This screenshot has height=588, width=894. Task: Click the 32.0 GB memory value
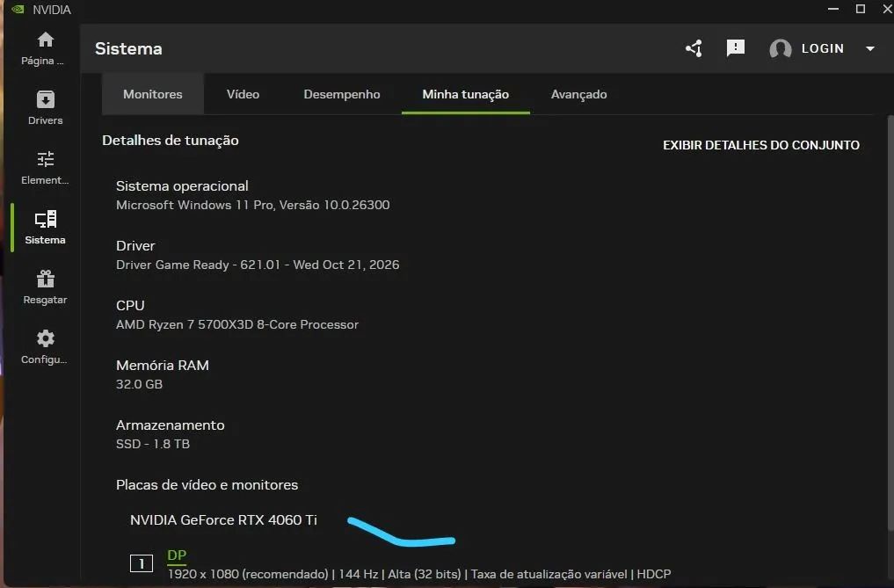click(139, 384)
